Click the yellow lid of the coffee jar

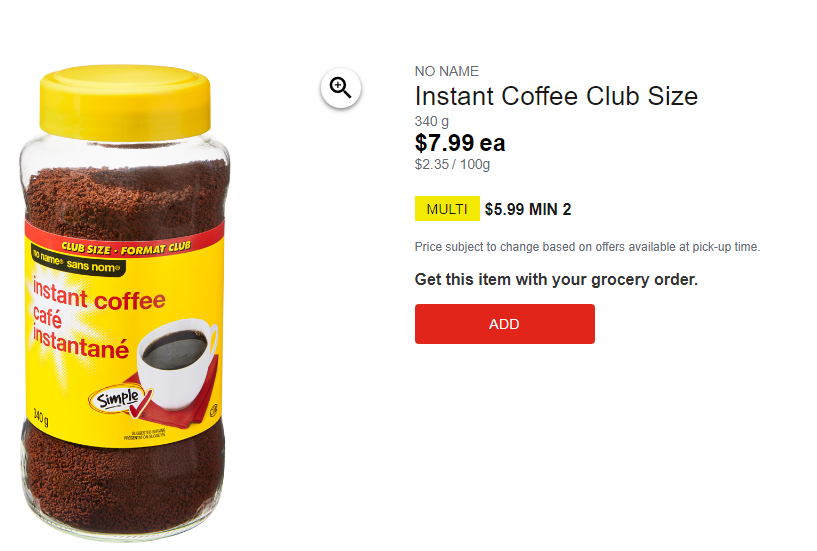click(125, 103)
